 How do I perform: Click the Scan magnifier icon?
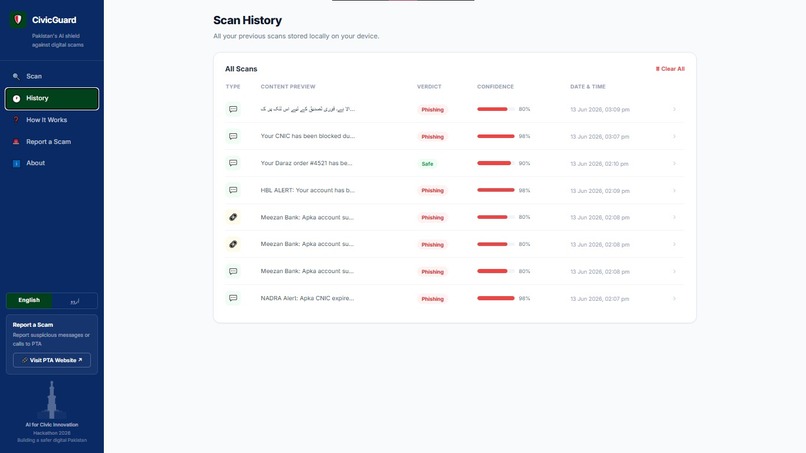(x=16, y=76)
